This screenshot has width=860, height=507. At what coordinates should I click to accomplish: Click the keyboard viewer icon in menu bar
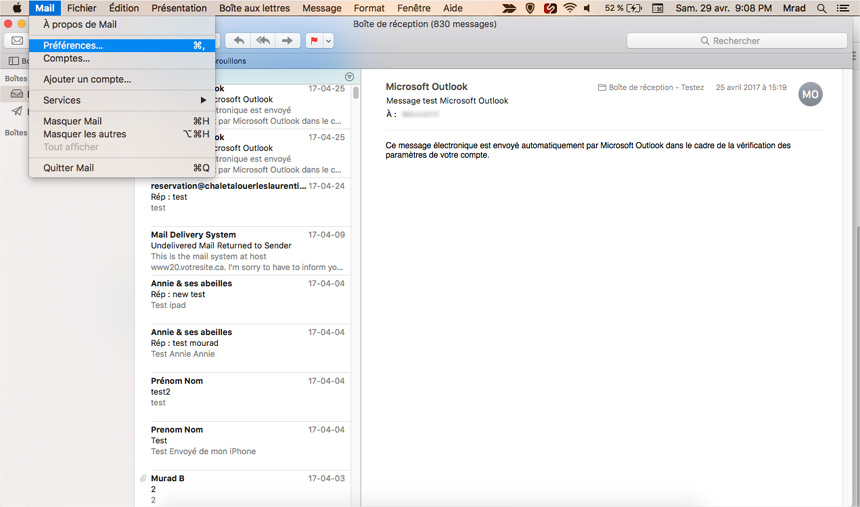tap(657, 8)
